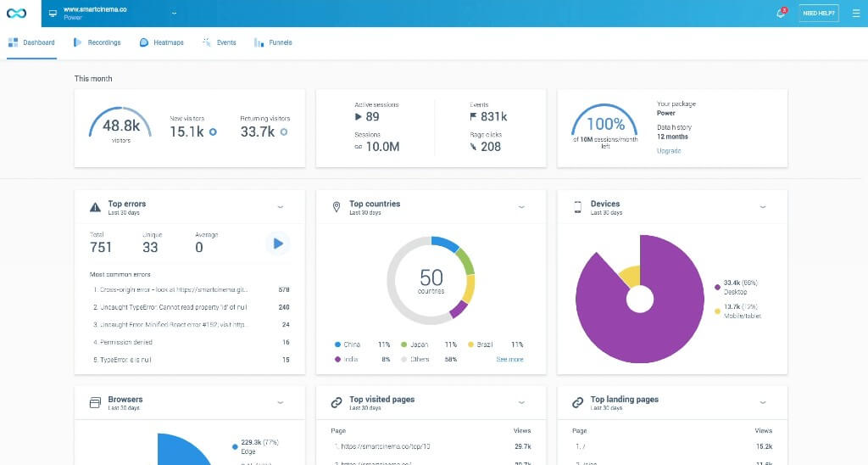Screen dimensions: 868x465
Task: Select the Cross-origin error row
Action: (x=190, y=289)
